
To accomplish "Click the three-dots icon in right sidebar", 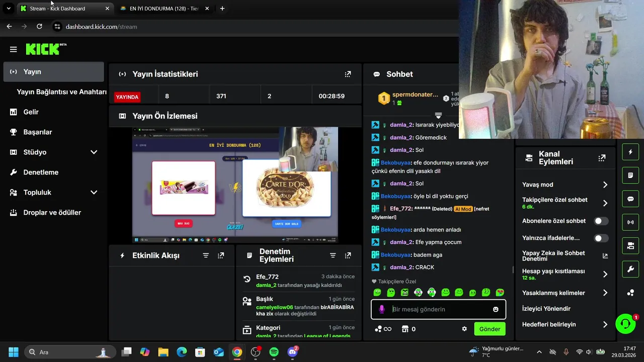I will (630, 293).
